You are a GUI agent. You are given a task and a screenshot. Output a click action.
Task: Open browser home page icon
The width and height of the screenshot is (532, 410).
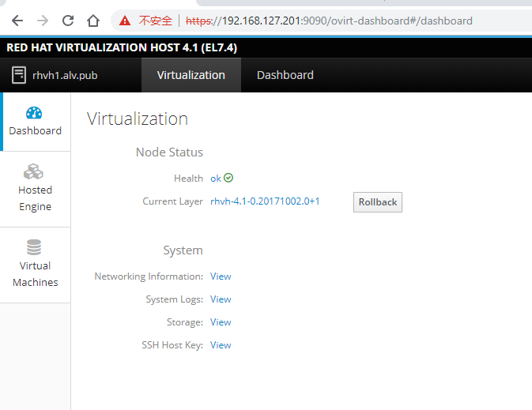click(93, 21)
